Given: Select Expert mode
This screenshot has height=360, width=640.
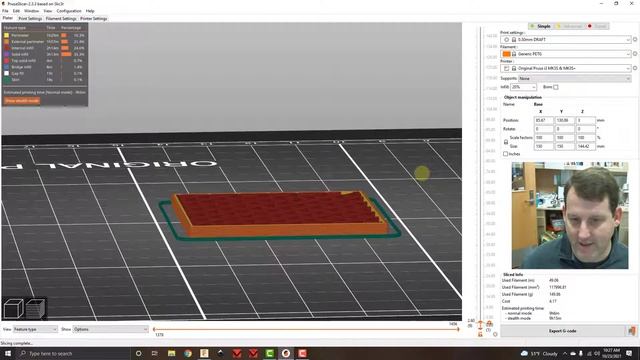Looking at the screenshot, I should [x=598, y=26].
